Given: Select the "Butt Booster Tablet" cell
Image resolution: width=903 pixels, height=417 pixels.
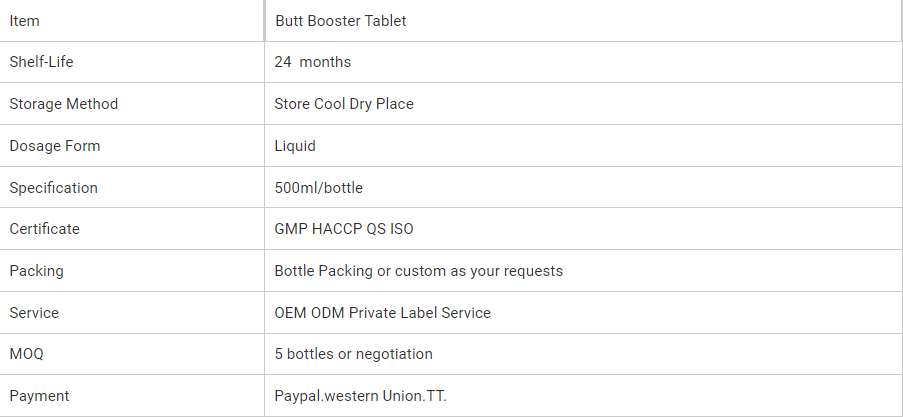Looking at the screenshot, I should 340,20.
